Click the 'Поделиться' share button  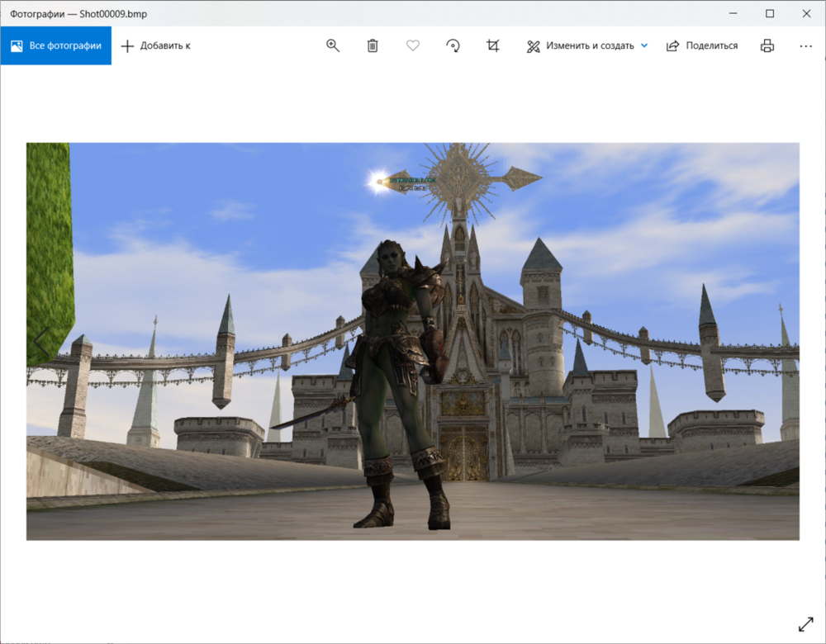(701, 45)
